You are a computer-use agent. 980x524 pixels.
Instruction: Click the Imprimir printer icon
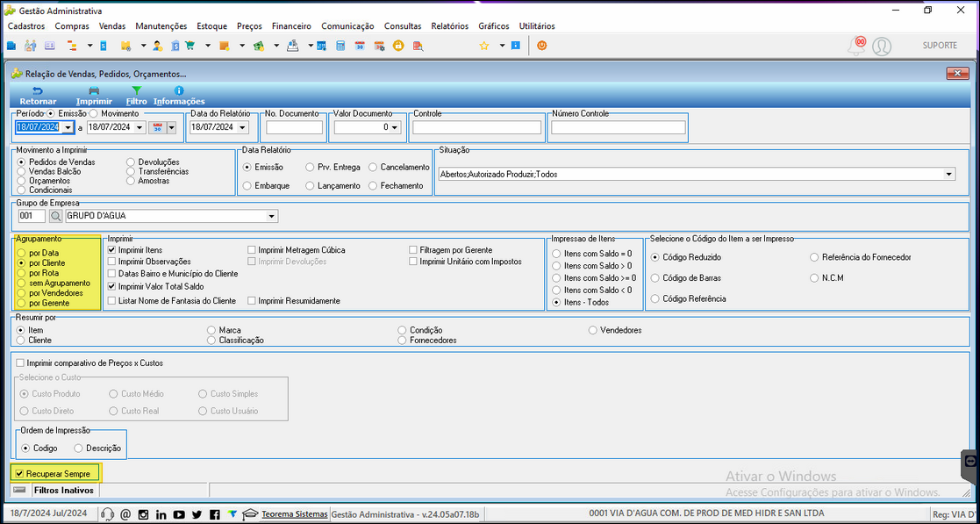[94, 90]
